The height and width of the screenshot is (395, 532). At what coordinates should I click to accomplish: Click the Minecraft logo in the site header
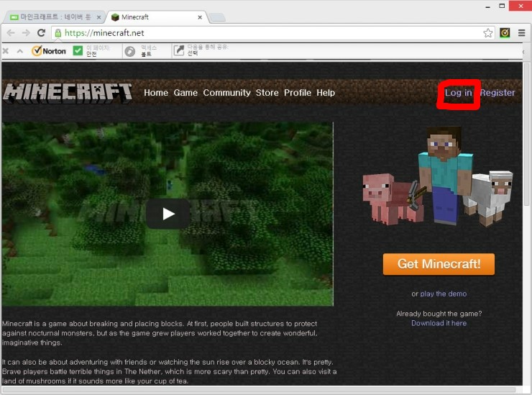pyautogui.click(x=68, y=93)
